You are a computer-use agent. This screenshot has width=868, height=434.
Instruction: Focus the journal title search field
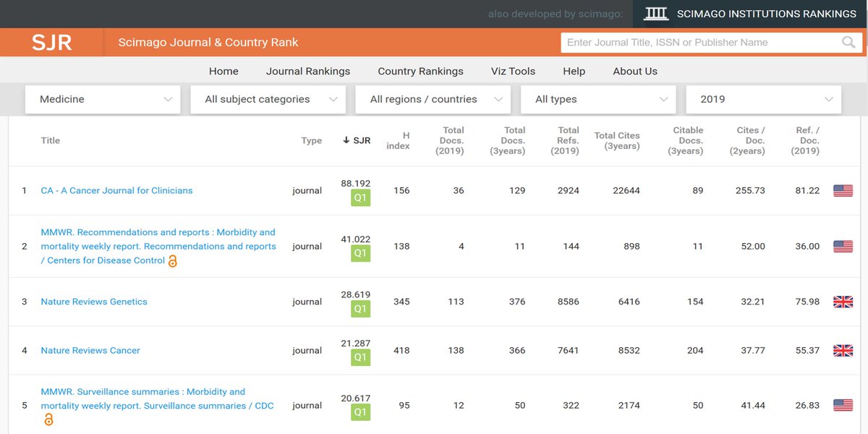(x=700, y=43)
